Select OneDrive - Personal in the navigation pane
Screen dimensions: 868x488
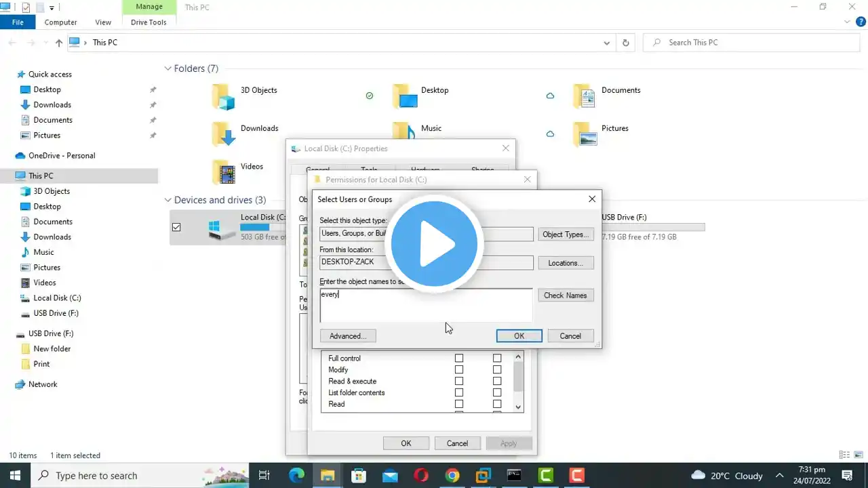click(62, 156)
